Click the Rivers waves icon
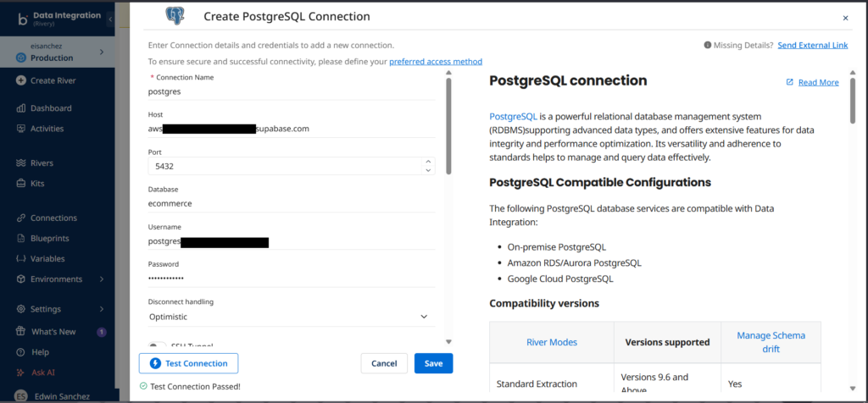The image size is (868, 403). [21, 163]
